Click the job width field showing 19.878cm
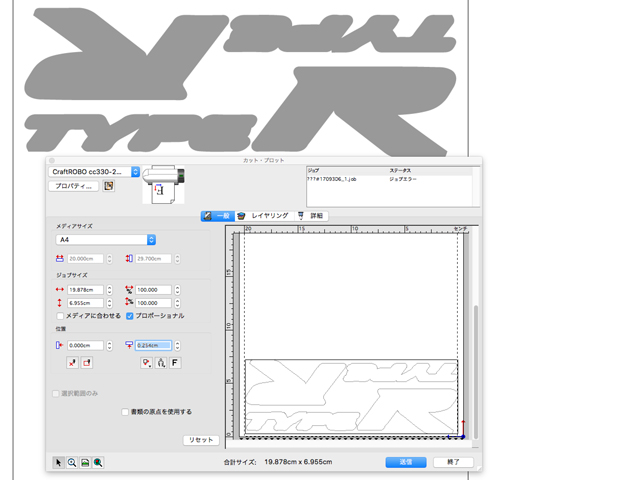The width and height of the screenshot is (640, 480). pos(85,290)
